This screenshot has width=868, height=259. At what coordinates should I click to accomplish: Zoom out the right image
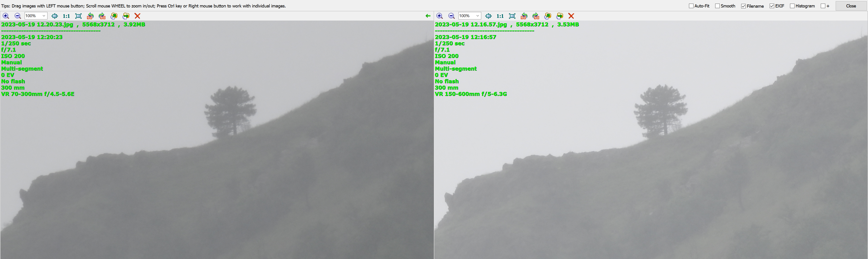pyautogui.click(x=452, y=16)
